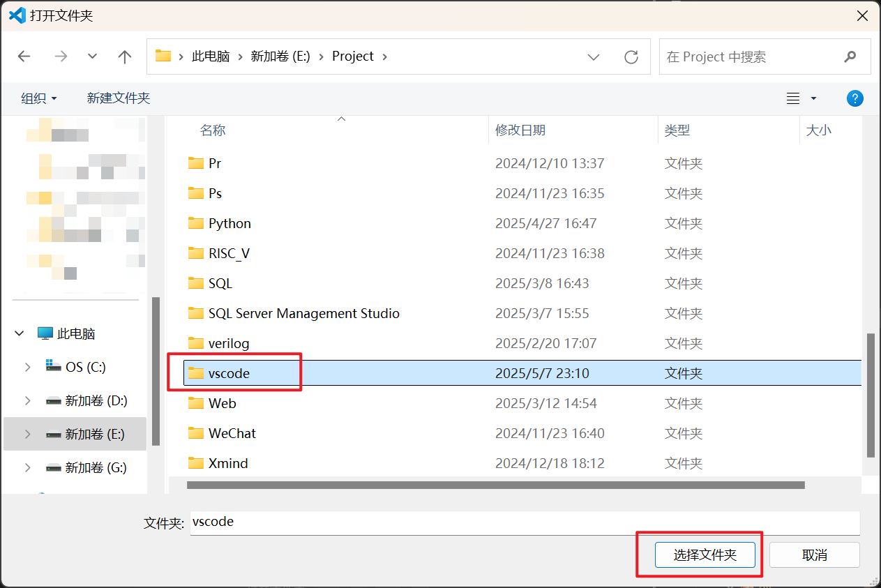Click the Ps folder name
The width and height of the screenshot is (881, 588).
[x=215, y=193]
